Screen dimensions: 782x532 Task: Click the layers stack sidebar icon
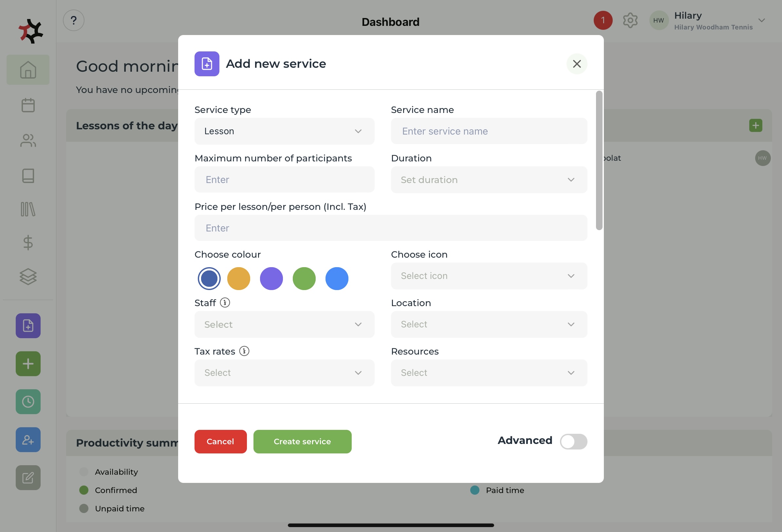point(28,277)
